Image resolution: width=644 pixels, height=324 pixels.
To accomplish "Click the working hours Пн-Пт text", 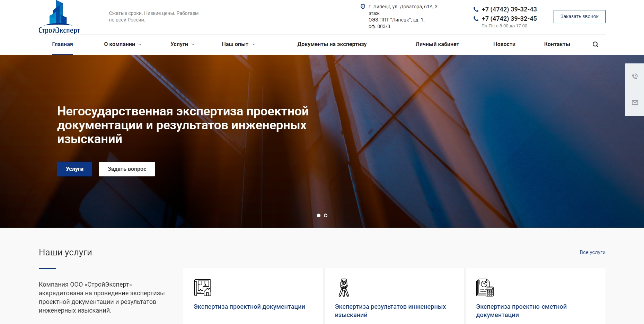I will pos(504,26).
